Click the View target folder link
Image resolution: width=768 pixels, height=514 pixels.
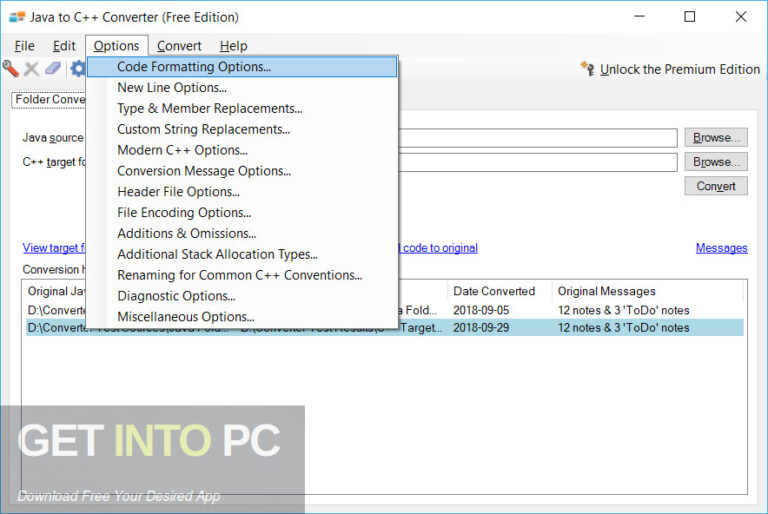54,248
